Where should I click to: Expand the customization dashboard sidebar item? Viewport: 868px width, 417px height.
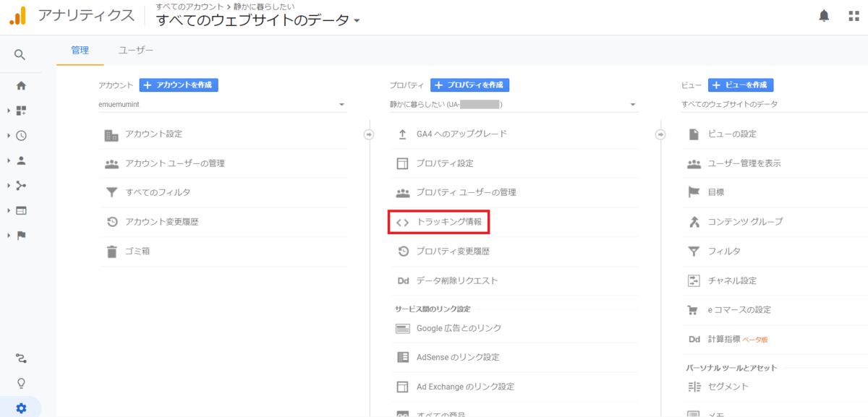point(21,111)
